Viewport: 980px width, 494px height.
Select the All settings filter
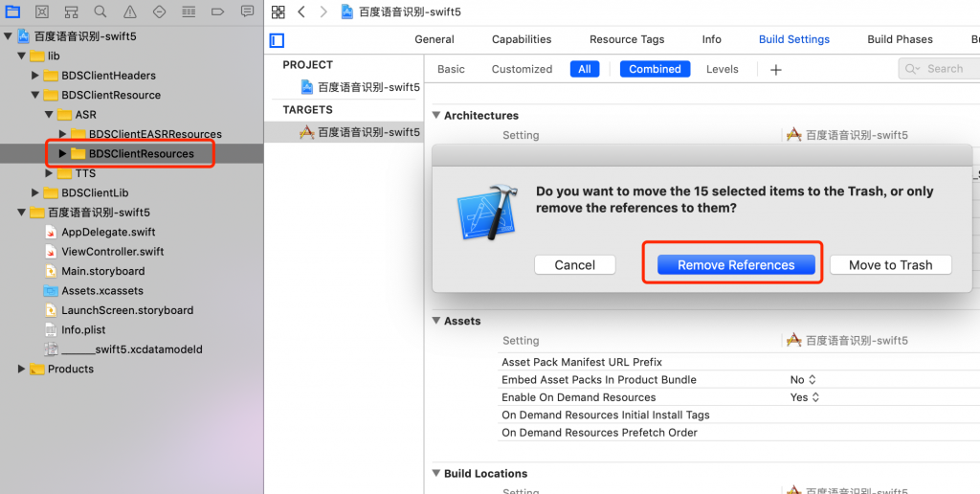pos(584,69)
